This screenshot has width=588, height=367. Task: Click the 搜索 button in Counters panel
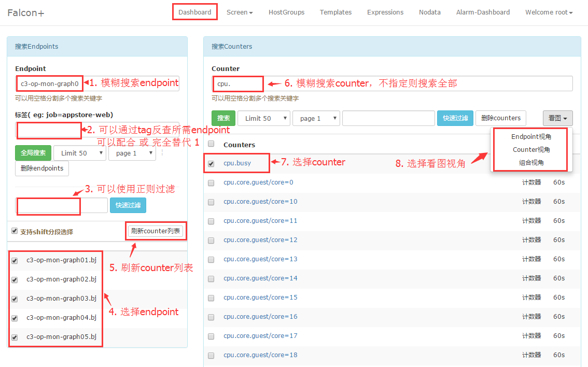223,118
